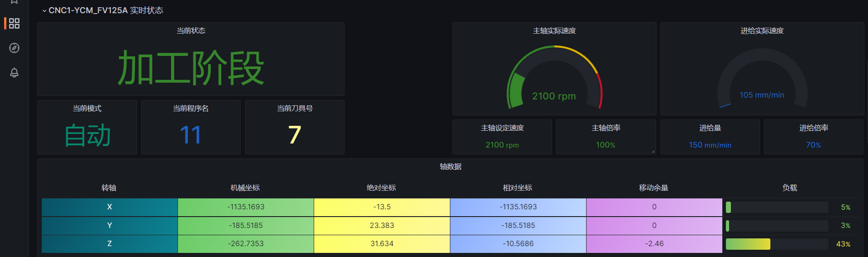Image resolution: width=868 pixels, height=257 pixels.
Task: Click the resize handle on 主轴倍率 panel
Action: [653, 151]
